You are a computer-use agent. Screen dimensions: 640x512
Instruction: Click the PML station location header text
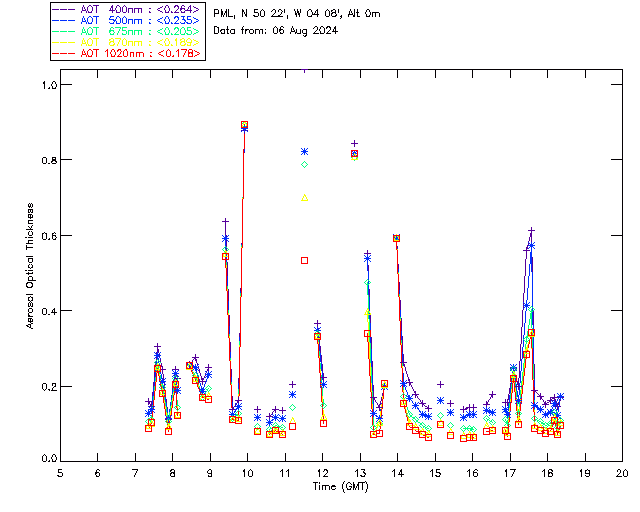[297, 14]
